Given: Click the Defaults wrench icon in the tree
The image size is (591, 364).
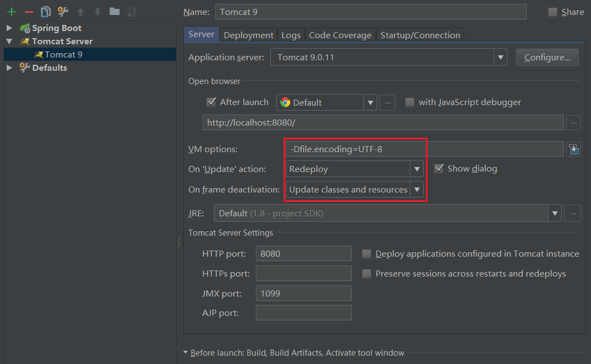Looking at the screenshot, I should (x=25, y=67).
